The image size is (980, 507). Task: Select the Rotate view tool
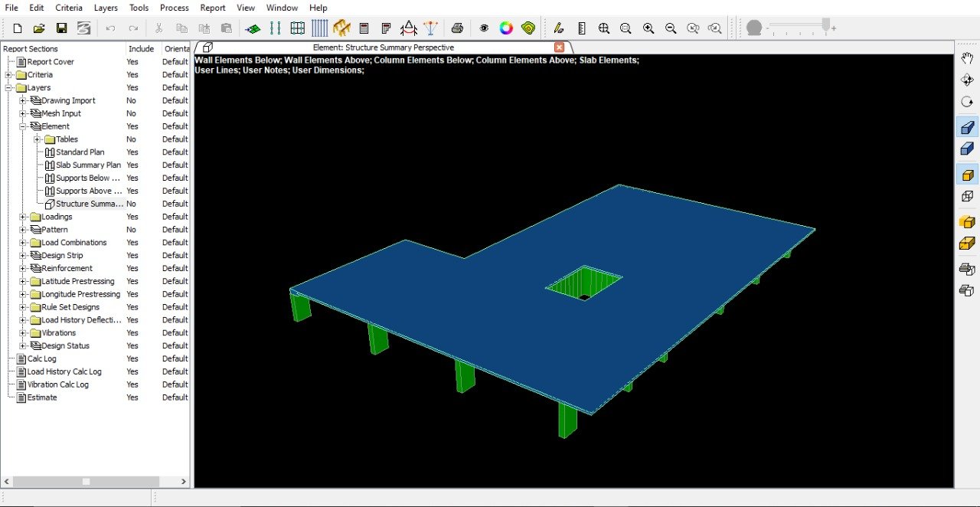[x=967, y=102]
